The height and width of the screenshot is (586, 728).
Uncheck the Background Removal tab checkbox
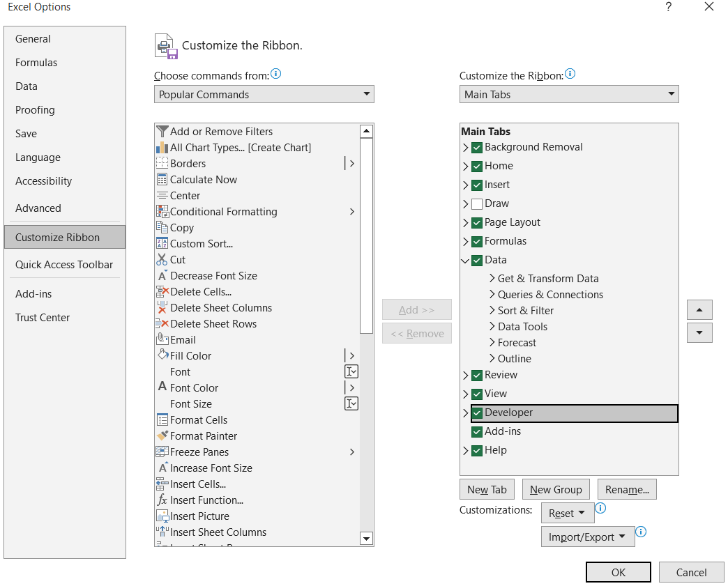(x=477, y=148)
